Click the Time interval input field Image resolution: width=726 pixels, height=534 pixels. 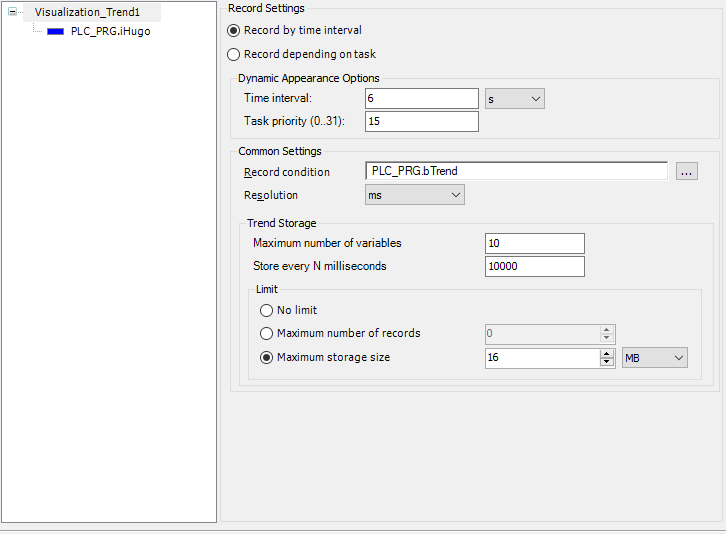422,99
